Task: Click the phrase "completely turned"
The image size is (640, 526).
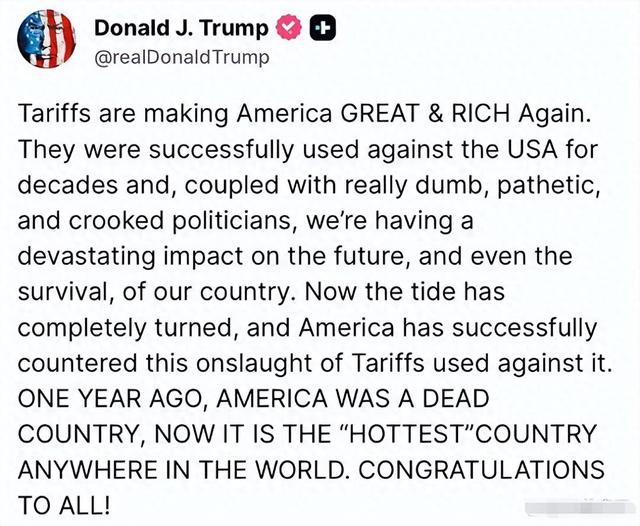Action: [128, 328]
